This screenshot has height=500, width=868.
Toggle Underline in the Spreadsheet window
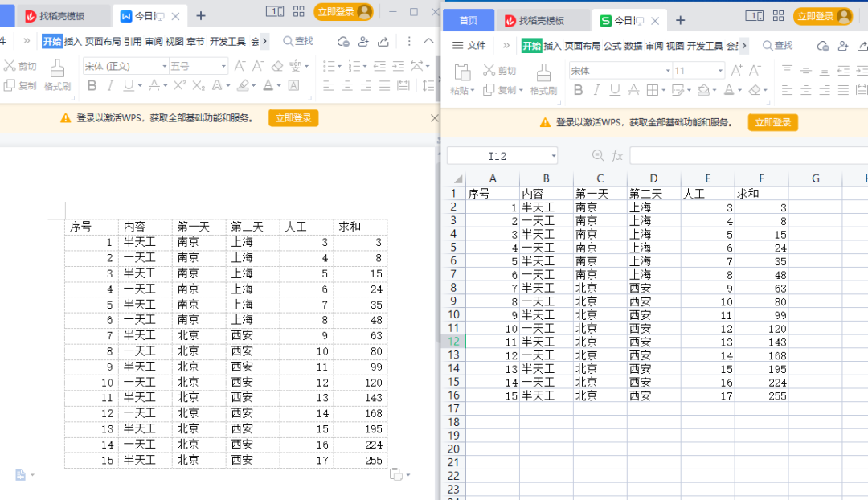pyautogui.click(x=615, y=90)
